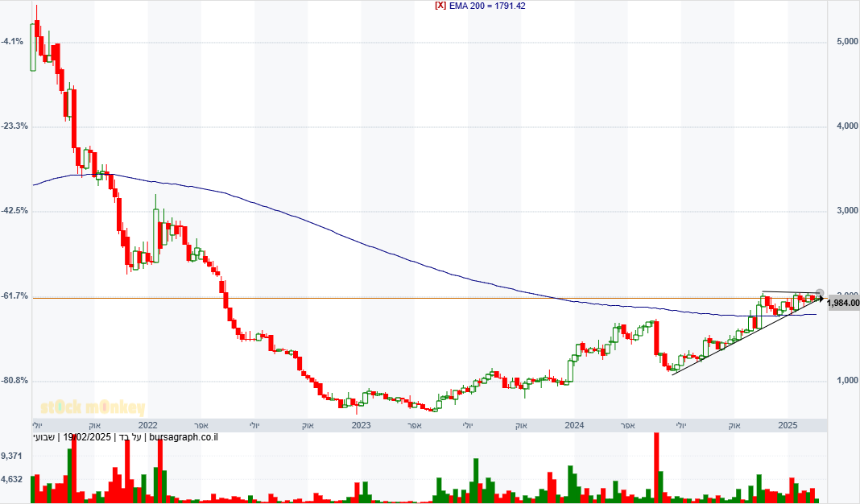Click the 5,000 price axis label
860x504 pixels.
[x=847, y=41]
